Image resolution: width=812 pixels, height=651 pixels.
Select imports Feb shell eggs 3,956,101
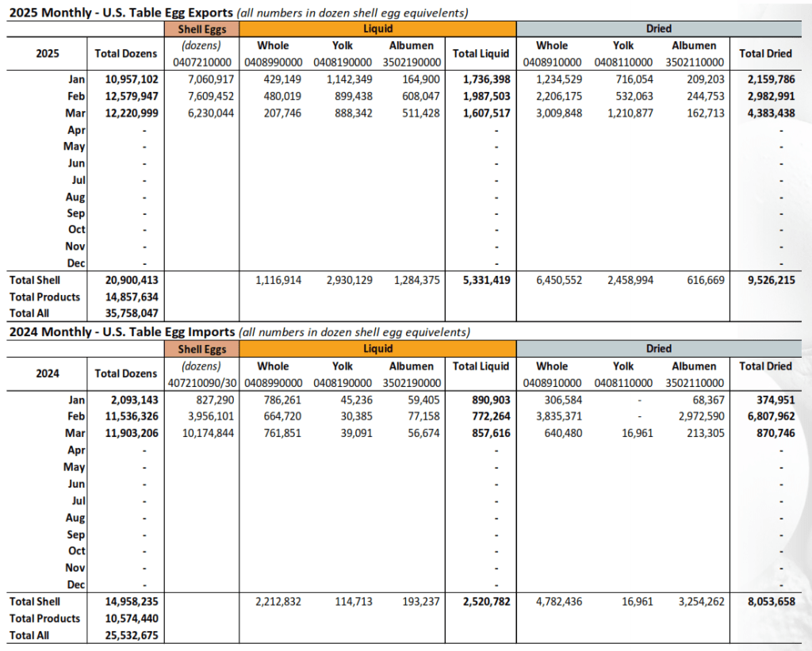coord(211,416)
